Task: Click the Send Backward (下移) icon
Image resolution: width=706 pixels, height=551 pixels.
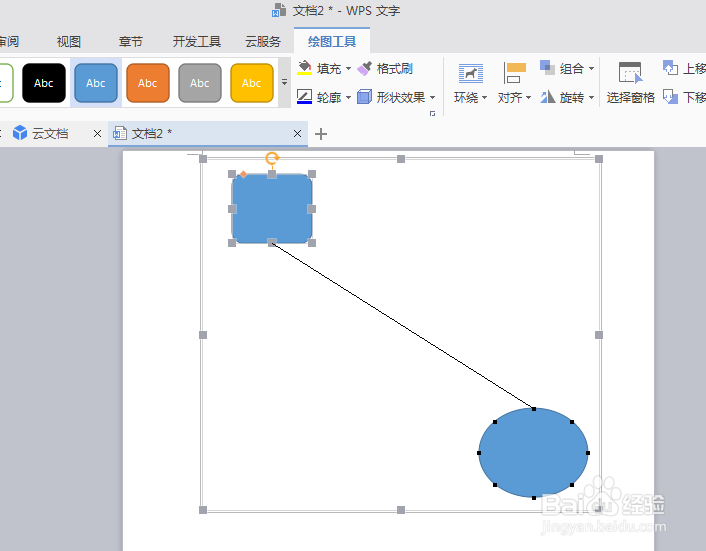Action: click(670, 97)
